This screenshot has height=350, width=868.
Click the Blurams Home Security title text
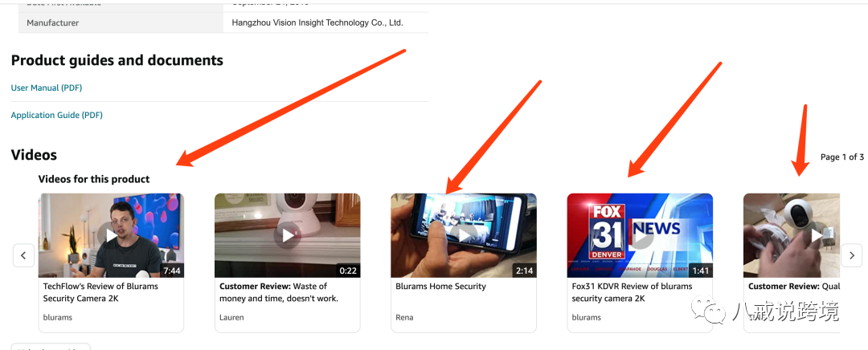coord(440,287)
